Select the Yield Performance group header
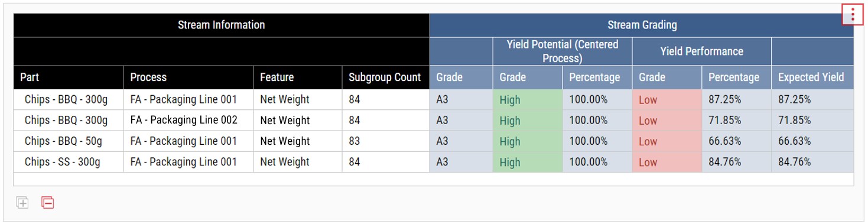The image size is (868, 224). click(x=702, y=51)
